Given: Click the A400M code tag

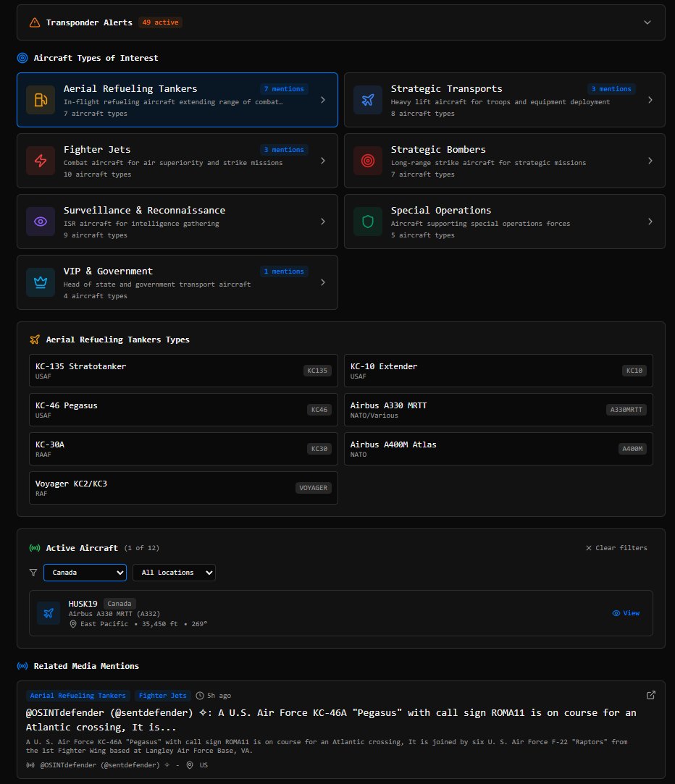Looking at the screenshot, I should point(632,449).
